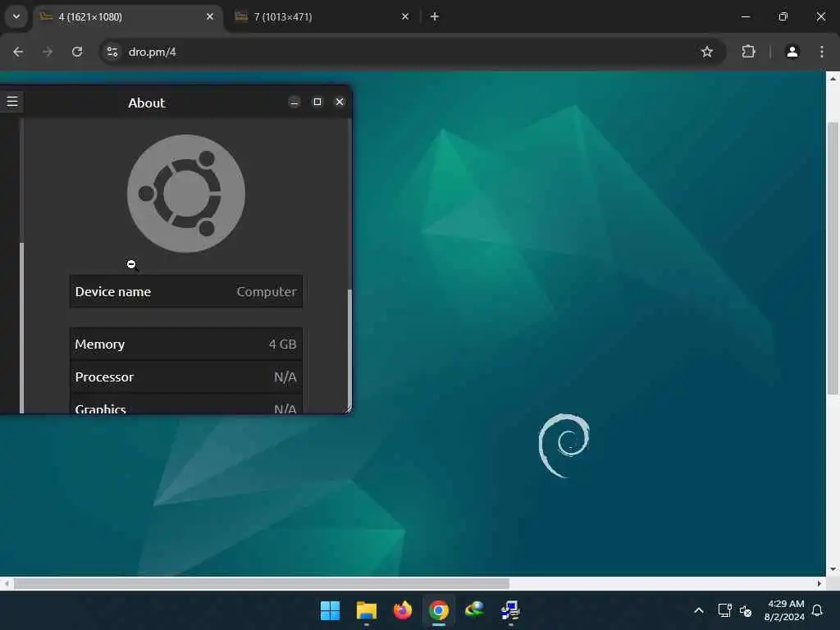Click the page vertical scrollbar thumb
The height and width of the screenshot is (630, 840).
coord(833,258)
